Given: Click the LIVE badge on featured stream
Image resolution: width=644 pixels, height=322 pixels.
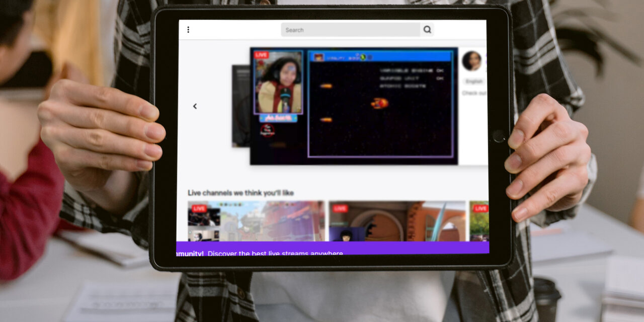Looking at the screenshot, I should [261, 55].
